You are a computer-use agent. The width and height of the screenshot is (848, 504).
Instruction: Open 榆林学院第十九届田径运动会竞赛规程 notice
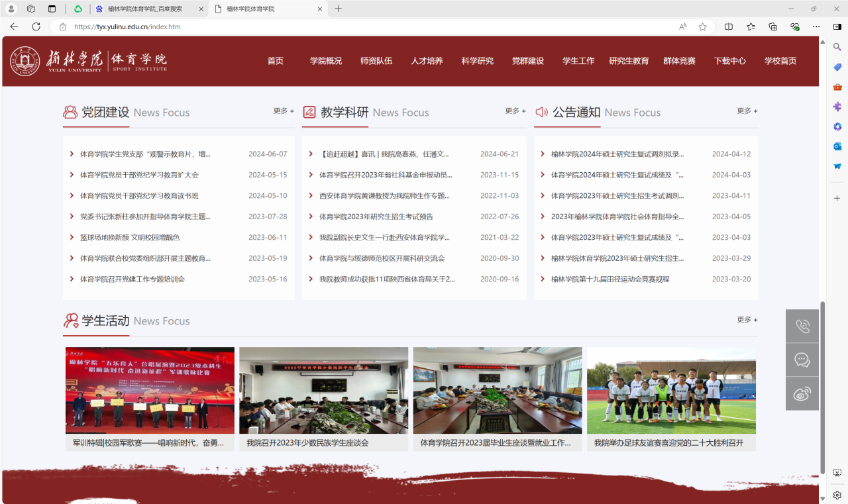click(x=610, y=279)
